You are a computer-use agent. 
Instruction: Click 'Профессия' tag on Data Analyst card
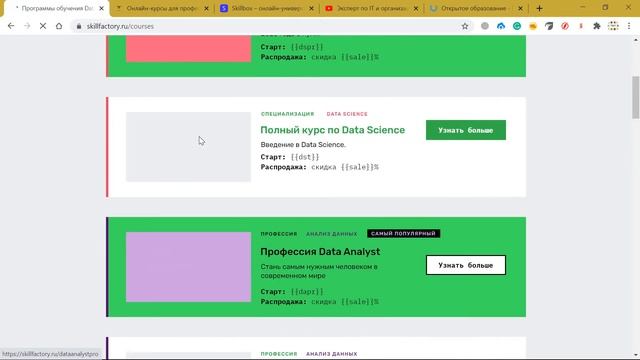pos(279,234)
